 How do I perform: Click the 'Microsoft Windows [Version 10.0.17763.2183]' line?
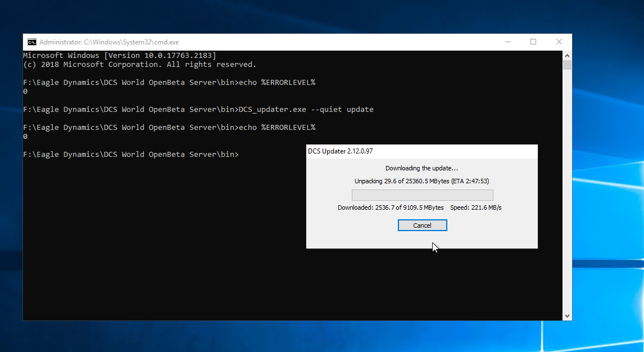coord(120,56)
